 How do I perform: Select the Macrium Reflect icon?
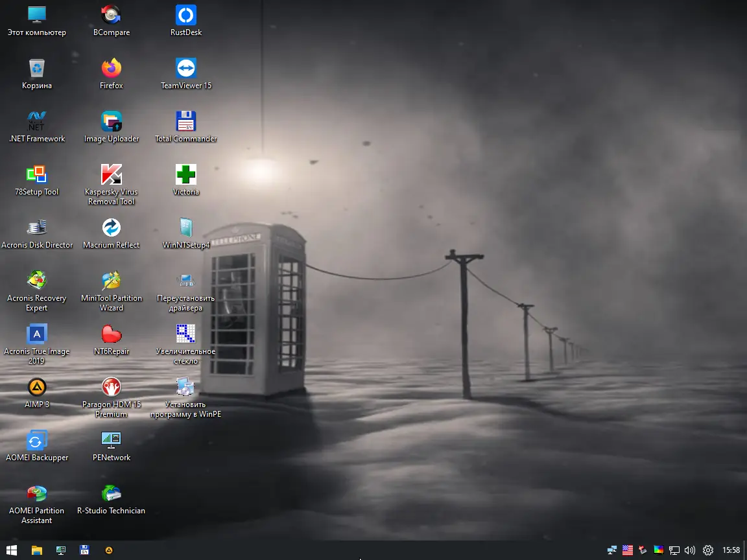click(111, 234)
